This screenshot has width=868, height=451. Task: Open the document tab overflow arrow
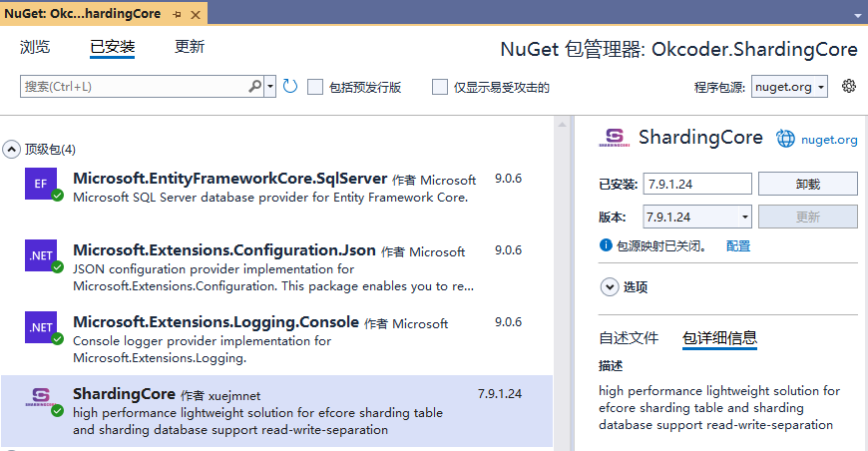pyautogui.click(x=858, y=16)
